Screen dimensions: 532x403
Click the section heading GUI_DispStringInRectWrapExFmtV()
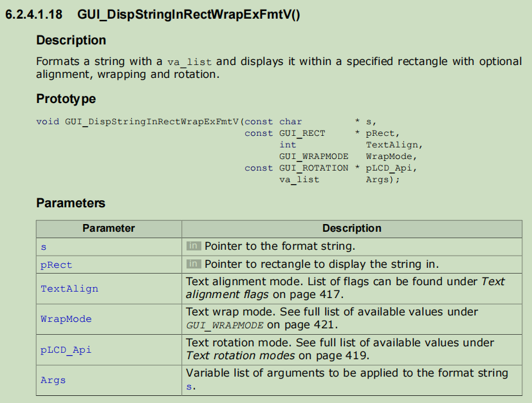[188, 15]
